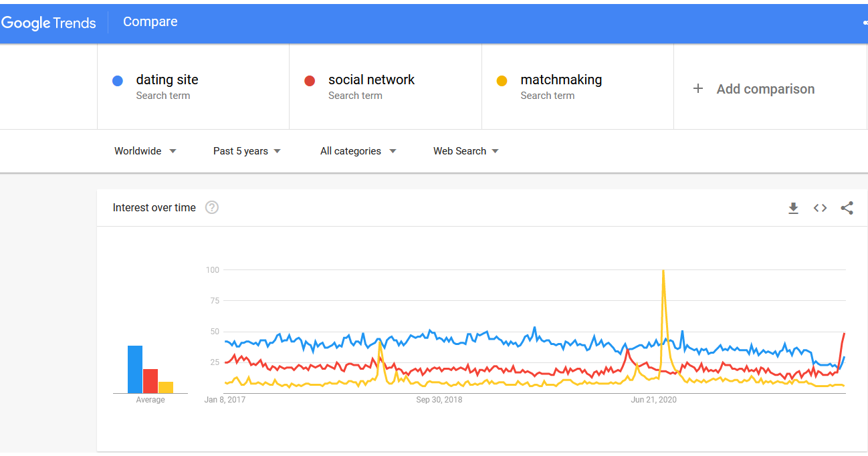Image resolution: width=868 pixels, height=456 pixels.
Task: Click the plus icon in Add comparison
Action: [x=697, y=88]
